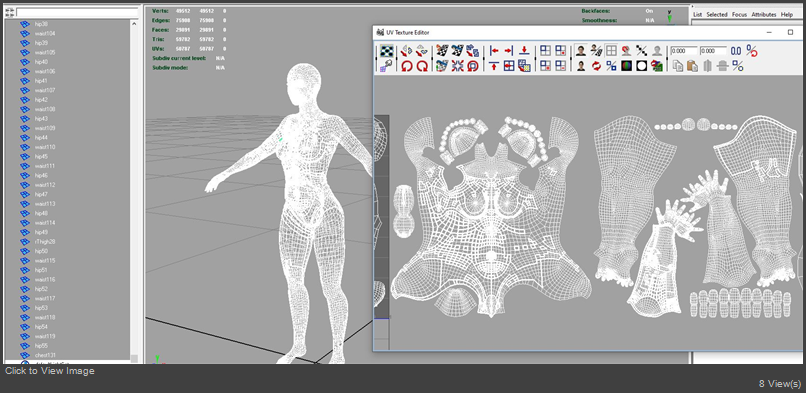This screenshot has height=393, width=806.
Task: Click the mesh icon beside waist104
Action: click(x=25, y=33)
